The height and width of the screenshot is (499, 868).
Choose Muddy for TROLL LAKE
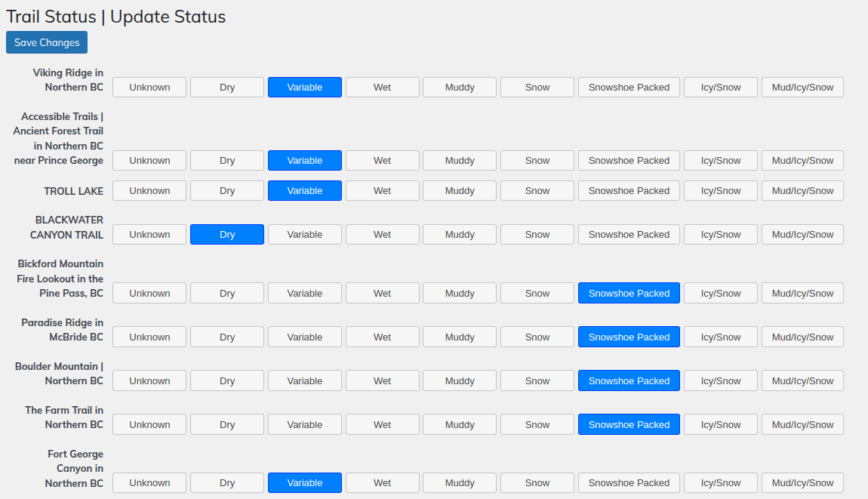pyautogui.click(x=460, y=190)
